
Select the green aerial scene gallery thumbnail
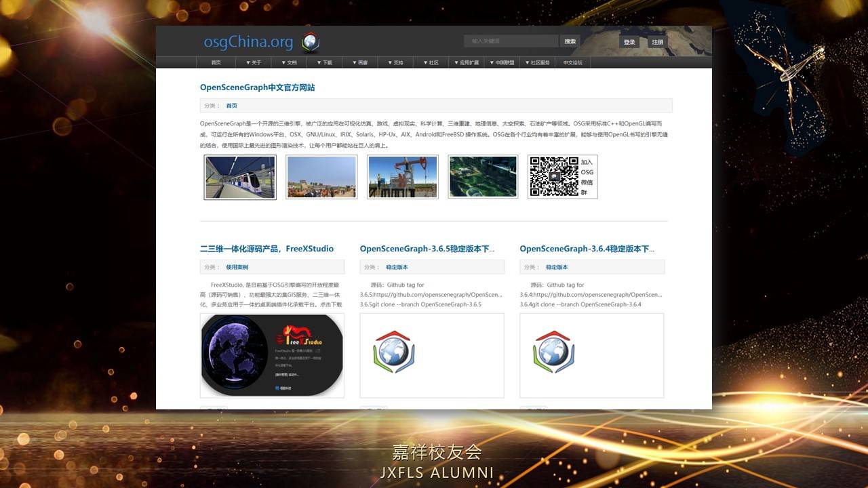pos(483,177)
